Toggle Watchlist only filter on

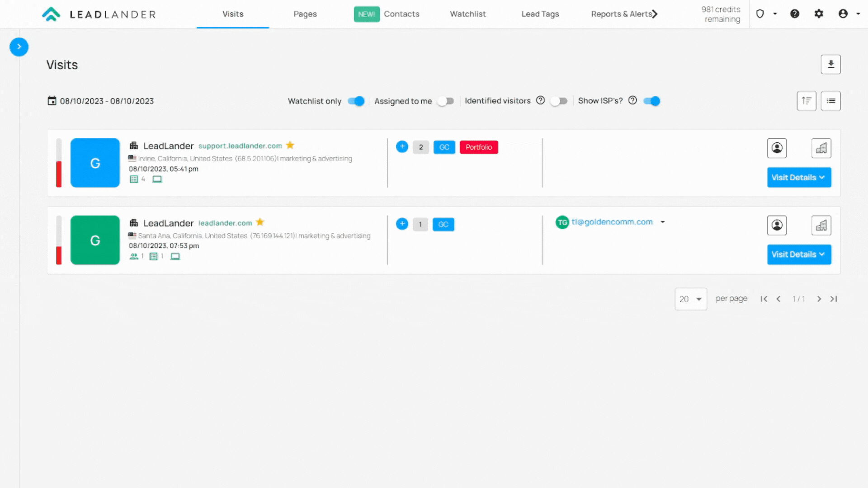tap(355, 101)
